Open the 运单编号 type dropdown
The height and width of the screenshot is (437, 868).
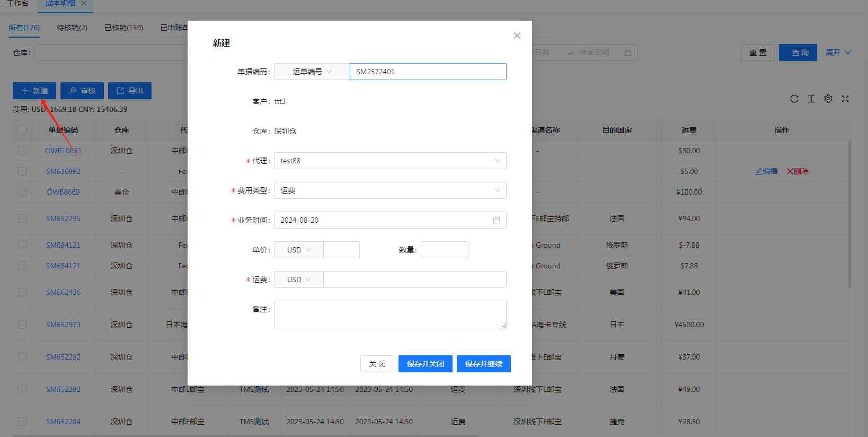pyautogui.click(x=312, y=72)
